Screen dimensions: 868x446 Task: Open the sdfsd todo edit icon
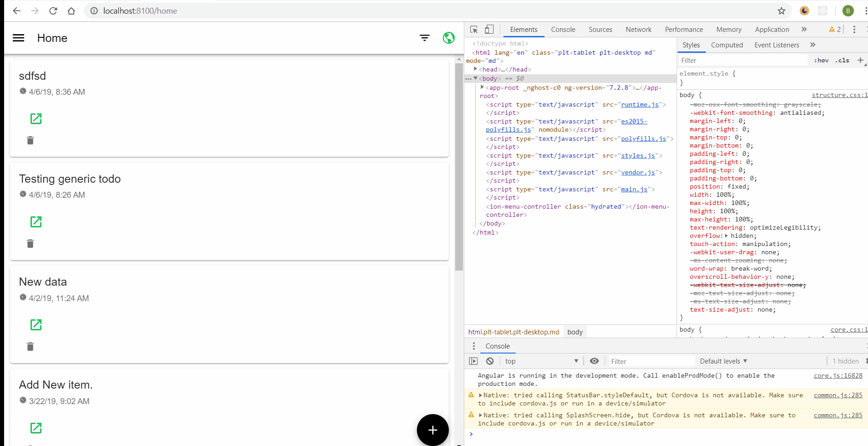click(x=36, y=119)
